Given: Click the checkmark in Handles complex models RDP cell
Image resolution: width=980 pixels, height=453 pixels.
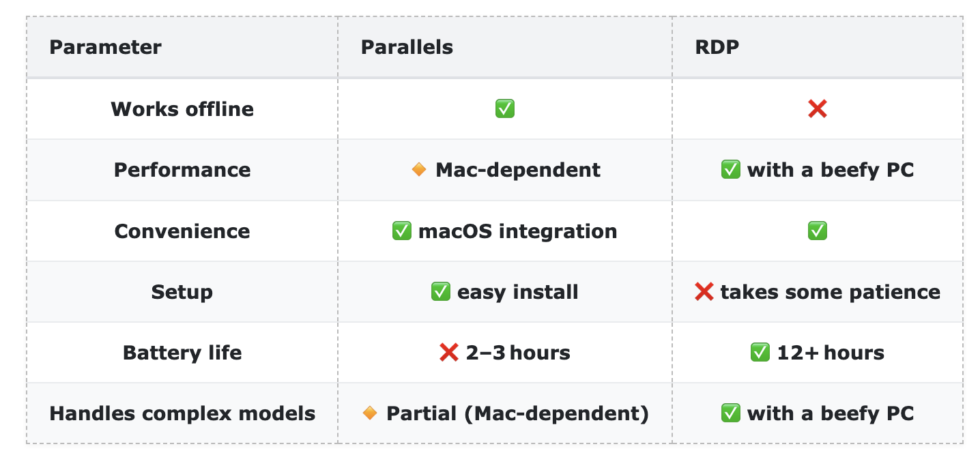Looking at the screenshot, I should coord(730,413).
